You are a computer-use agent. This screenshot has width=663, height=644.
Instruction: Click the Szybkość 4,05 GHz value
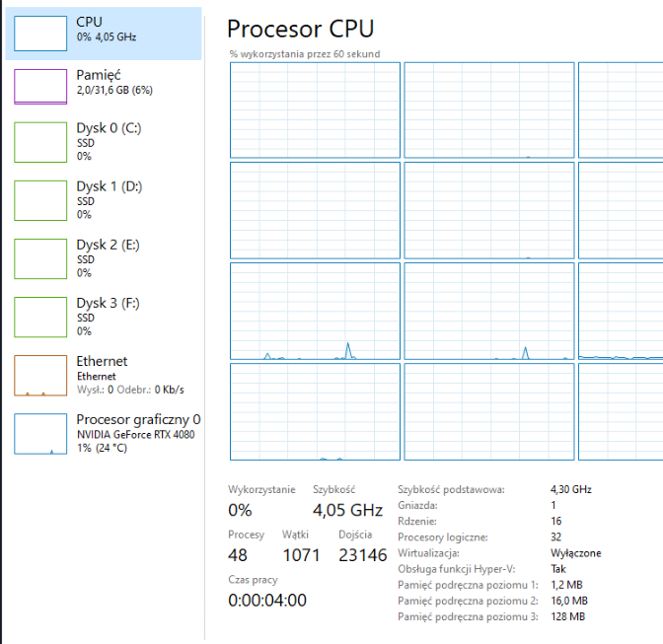click(x=346, y=510)
